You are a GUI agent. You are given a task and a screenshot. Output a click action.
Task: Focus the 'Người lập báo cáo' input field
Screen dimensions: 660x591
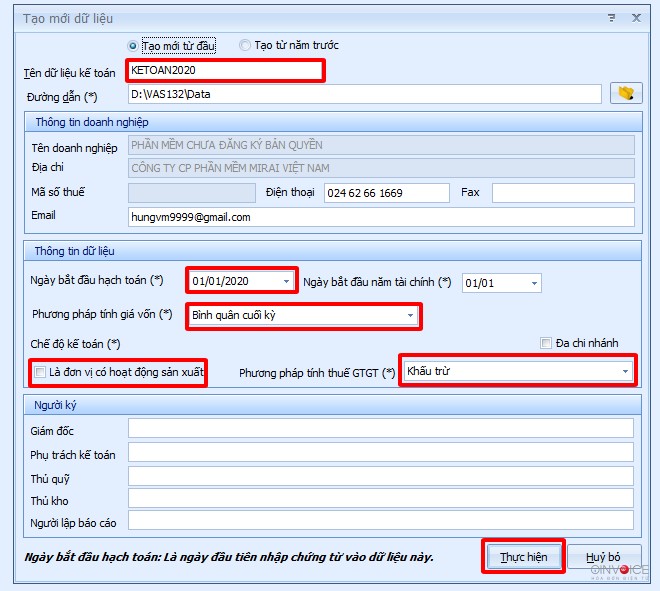380,524
